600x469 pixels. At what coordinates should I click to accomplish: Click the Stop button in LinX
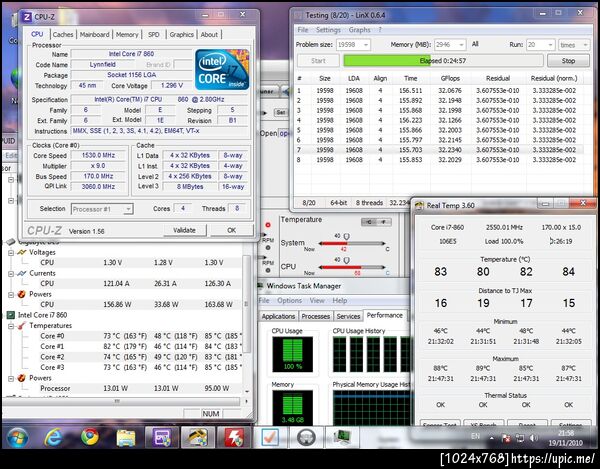coord(568,61)
